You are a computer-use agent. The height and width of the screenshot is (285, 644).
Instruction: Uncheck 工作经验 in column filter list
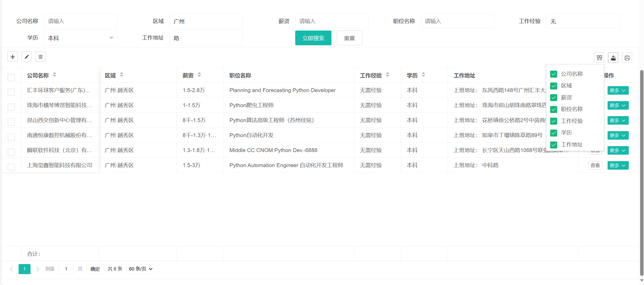pyautogui.click(x=554, y=121)
